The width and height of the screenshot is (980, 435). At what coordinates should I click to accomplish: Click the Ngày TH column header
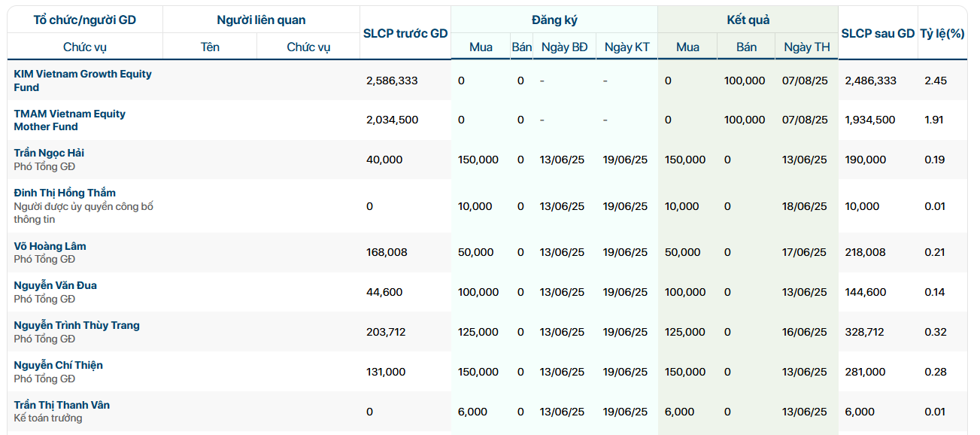click(806, 47)
